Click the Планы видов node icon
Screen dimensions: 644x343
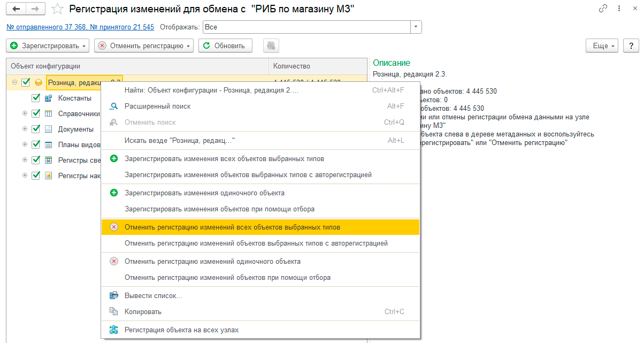pos(48,144)
